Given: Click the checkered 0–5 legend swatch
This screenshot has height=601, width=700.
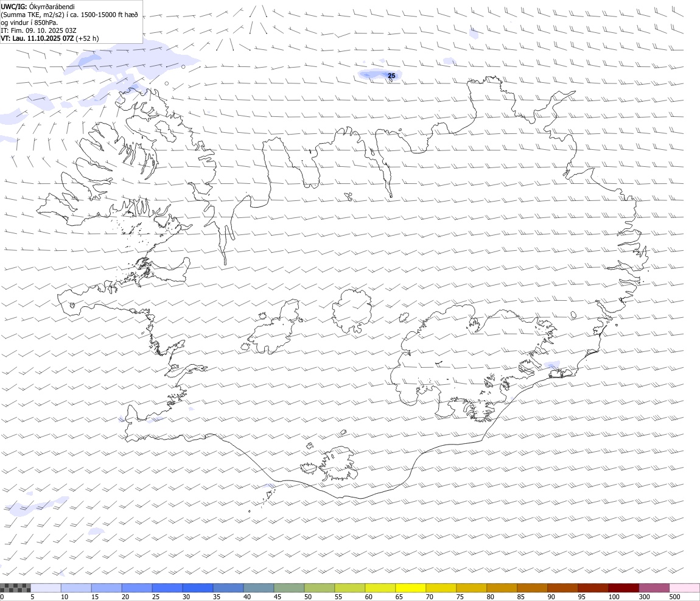Looking at the screenshot, I should click(15, 588).
